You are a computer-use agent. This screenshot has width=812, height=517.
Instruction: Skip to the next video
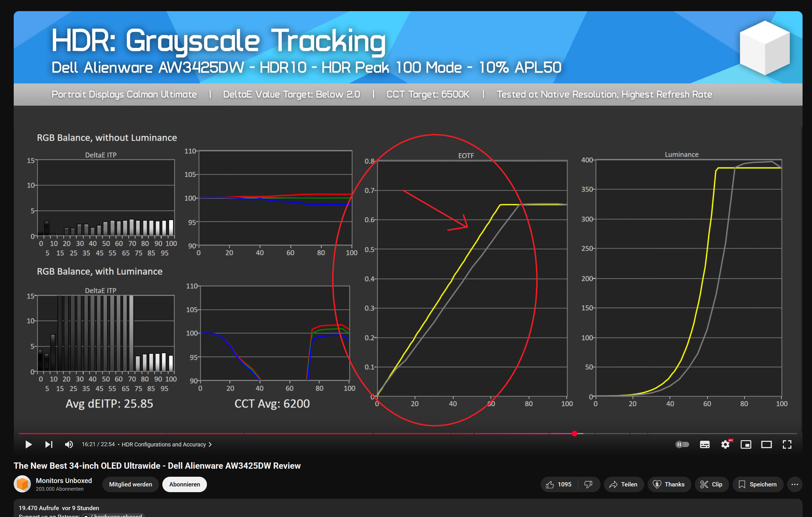49,444
